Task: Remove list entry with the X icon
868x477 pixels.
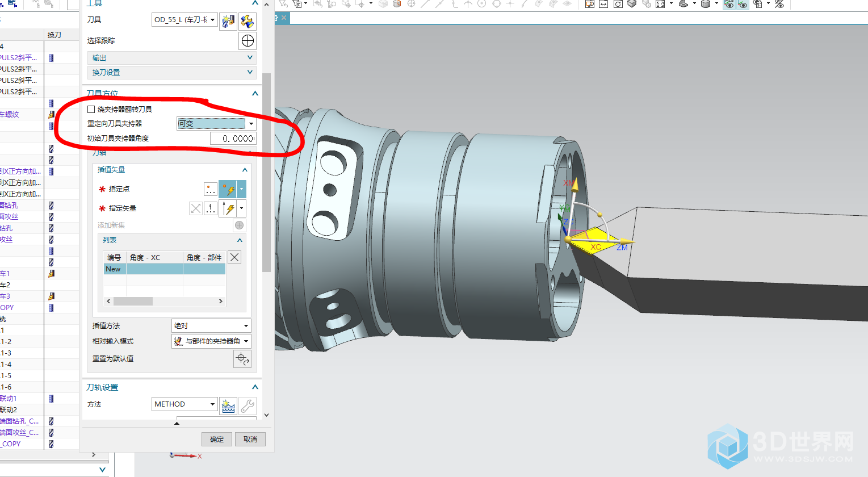Action: pos(234,257)
